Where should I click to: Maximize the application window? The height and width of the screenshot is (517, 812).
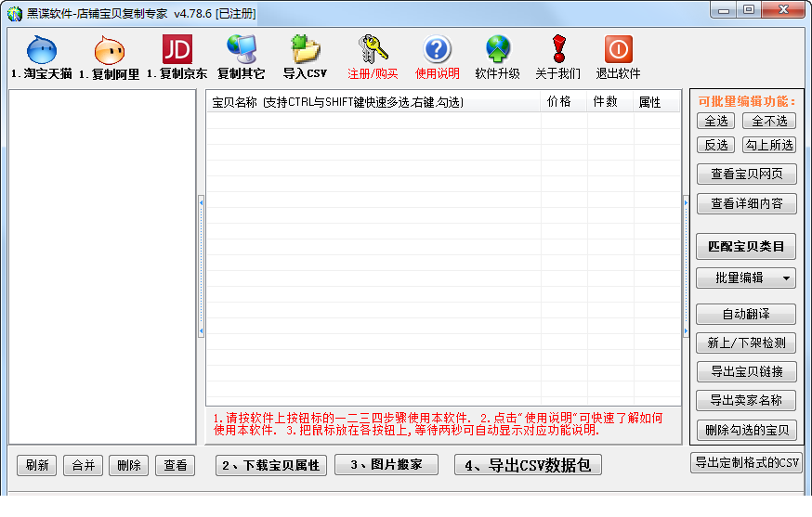pyautogui.click(x=749, y=10)
